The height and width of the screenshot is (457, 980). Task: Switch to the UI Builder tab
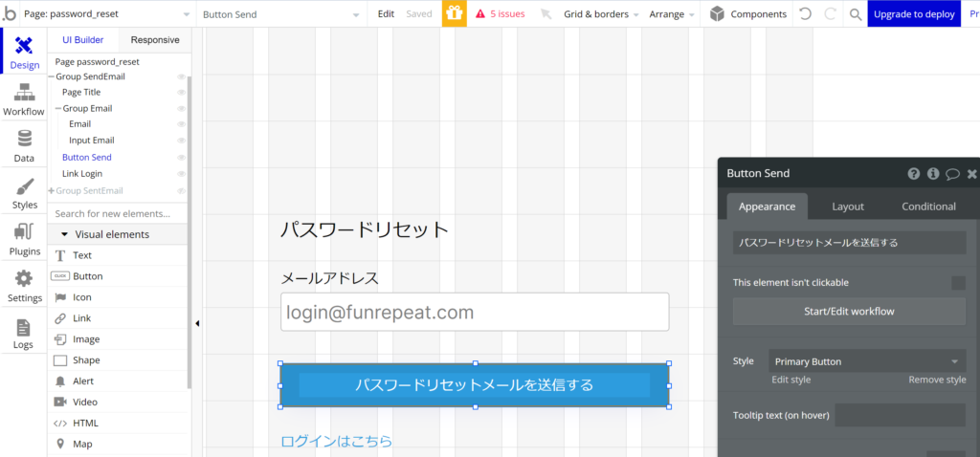[82, 40]
